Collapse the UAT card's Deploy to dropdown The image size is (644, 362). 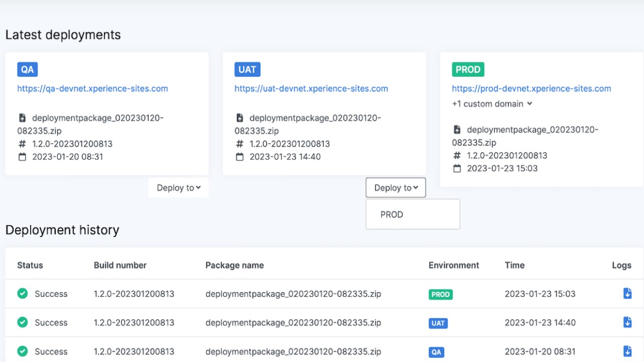tap(396, 188)
